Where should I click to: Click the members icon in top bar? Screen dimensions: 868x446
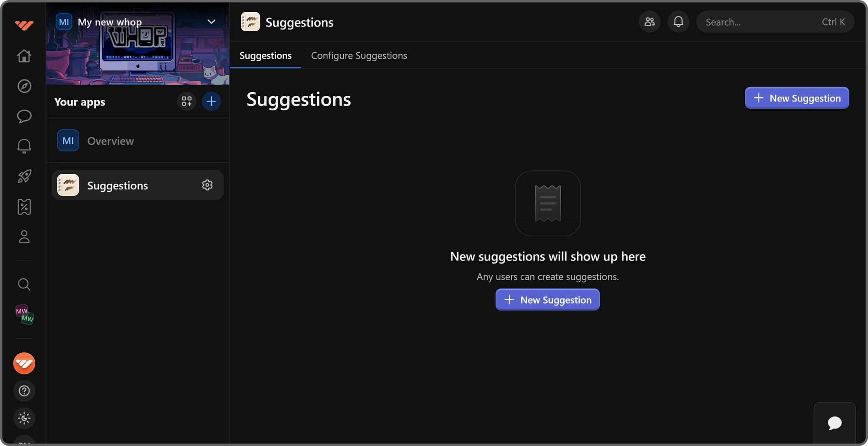649,21
